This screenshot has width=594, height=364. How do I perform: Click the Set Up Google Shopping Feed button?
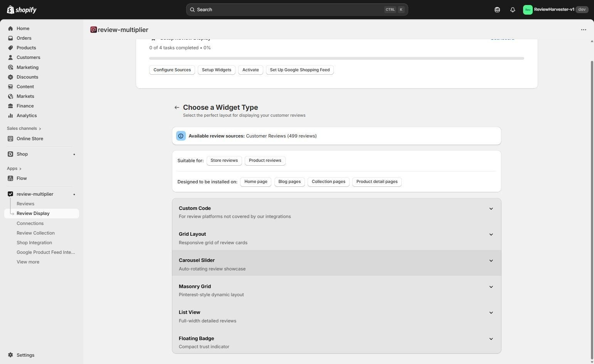pos(300,70)
